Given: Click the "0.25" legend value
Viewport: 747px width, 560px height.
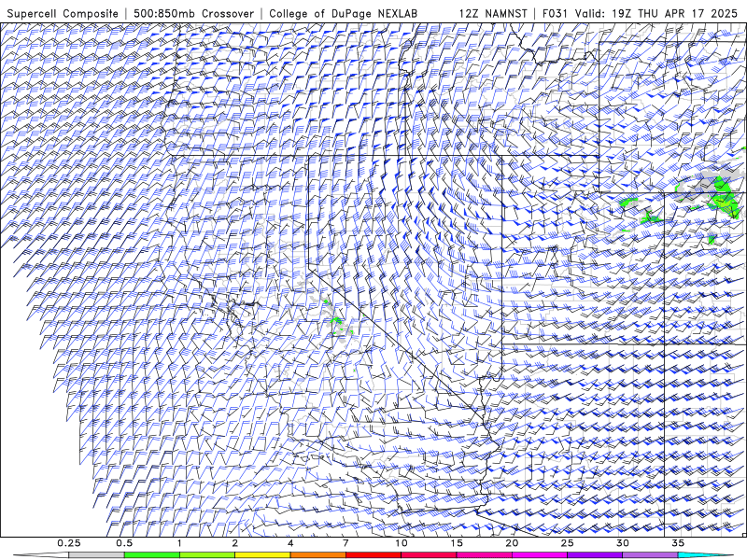Looking at the screenshot, I should click(69, 543).
